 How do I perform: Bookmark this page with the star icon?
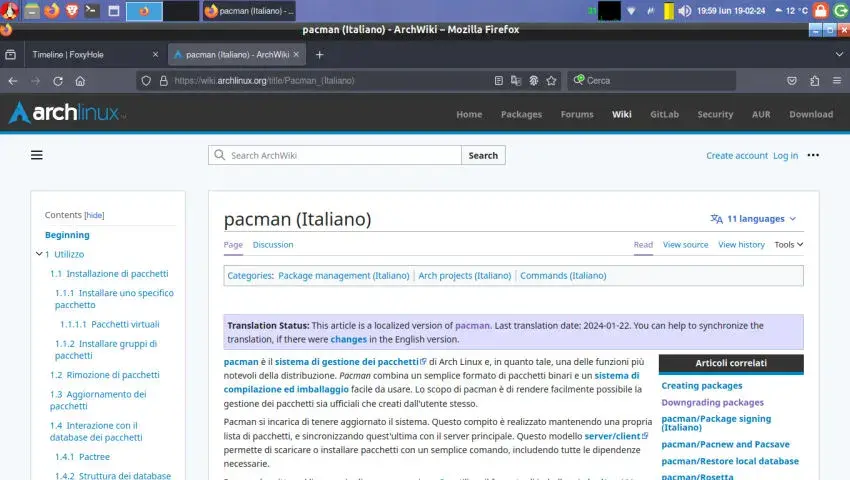click(551, 81)
